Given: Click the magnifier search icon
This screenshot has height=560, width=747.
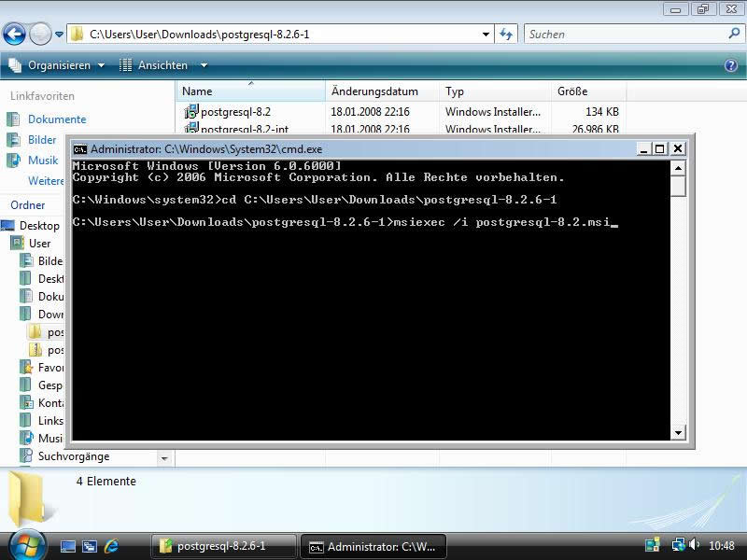Looking at the screenshot, I should (x=734, y=34).
